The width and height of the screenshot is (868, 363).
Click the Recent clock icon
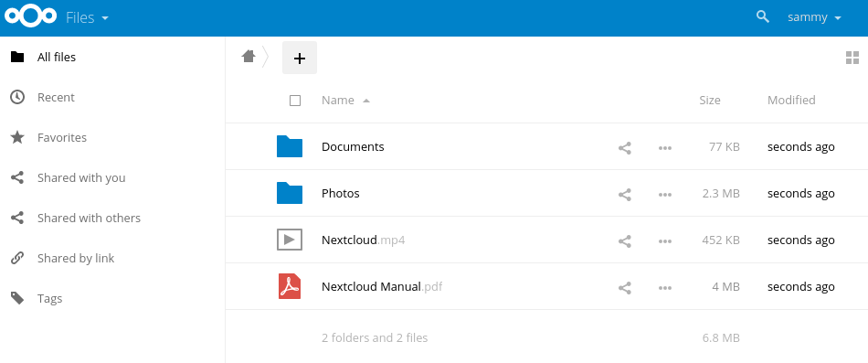17,97
